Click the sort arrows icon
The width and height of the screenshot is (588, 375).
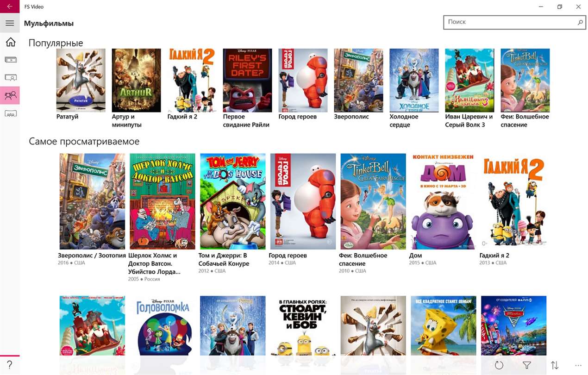[x=554, y=365]
